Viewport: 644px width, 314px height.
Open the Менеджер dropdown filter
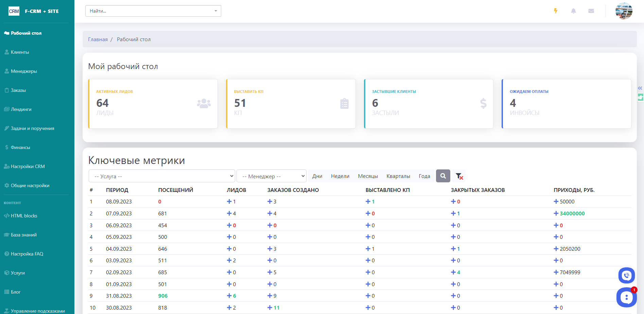[x=271, y=176]
